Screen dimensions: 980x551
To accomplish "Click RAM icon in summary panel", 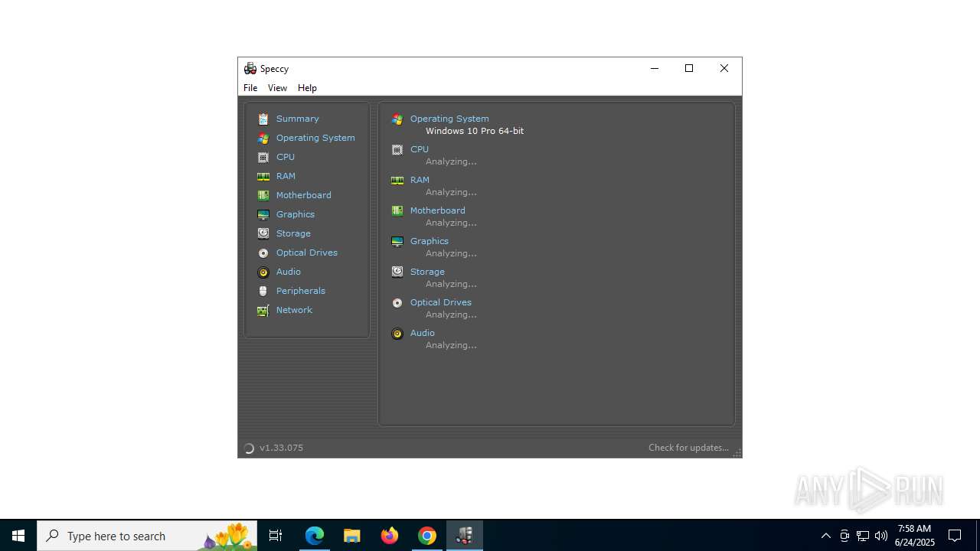I will (397, 180).
